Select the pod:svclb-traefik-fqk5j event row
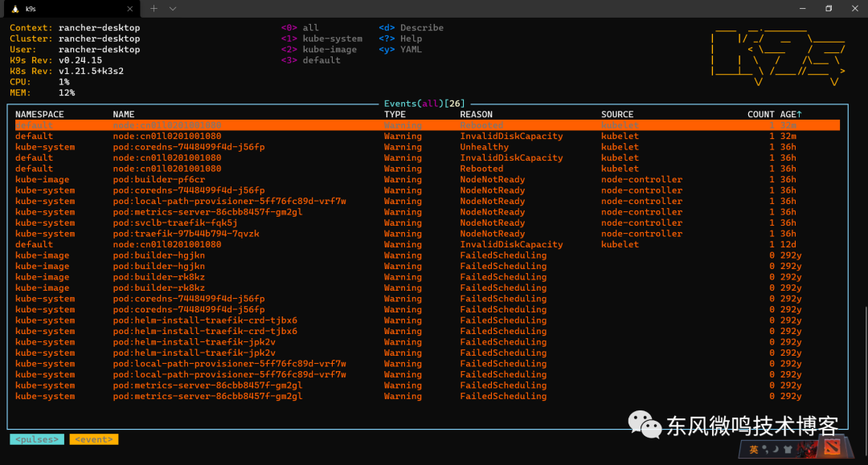 coord(427,222)
